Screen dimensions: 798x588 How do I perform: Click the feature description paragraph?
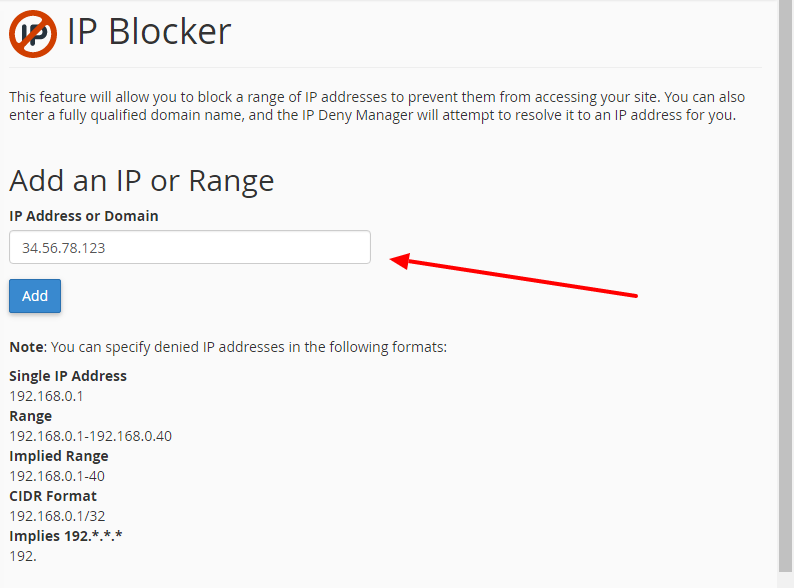(x=377, y=106)
